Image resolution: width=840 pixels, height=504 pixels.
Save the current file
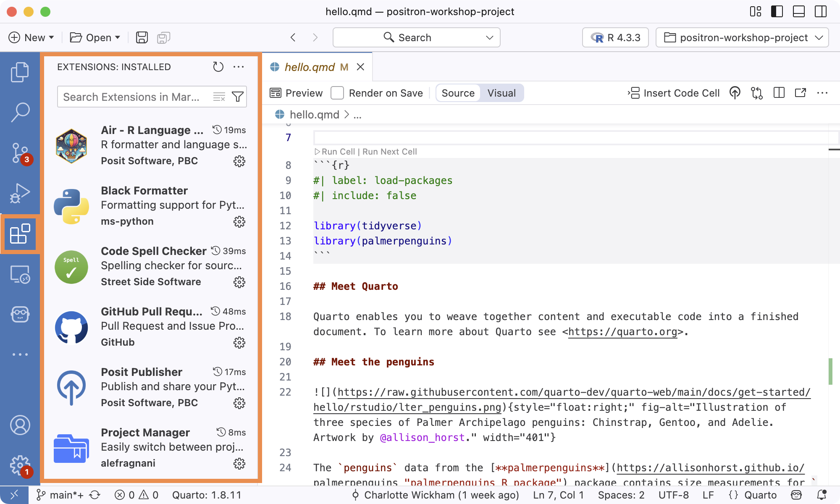point(142,37)
